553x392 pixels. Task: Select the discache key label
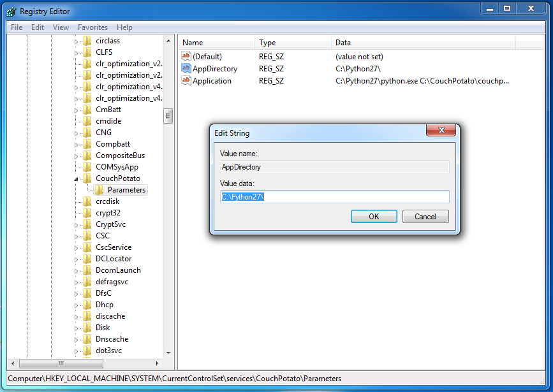(x=110, y=316)
